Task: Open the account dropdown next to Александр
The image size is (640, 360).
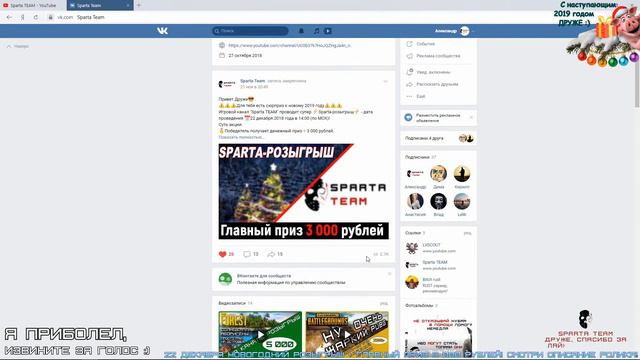Action: [x=473, y=31]
